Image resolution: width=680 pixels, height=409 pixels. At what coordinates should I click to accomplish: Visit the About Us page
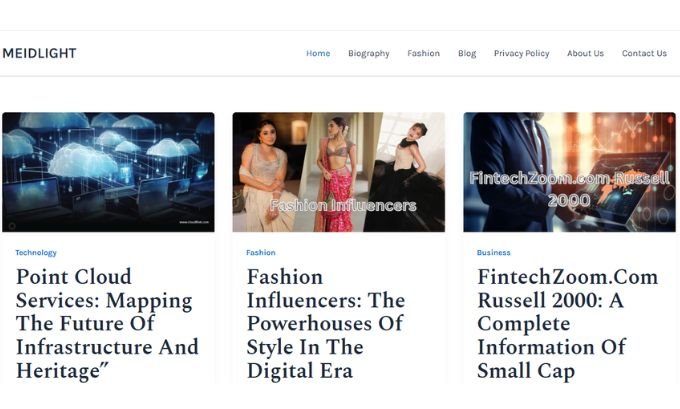tap(585, 53)
